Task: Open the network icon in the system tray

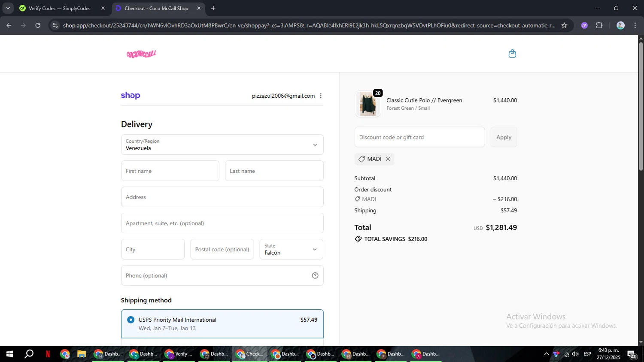Action: [566, 354]
